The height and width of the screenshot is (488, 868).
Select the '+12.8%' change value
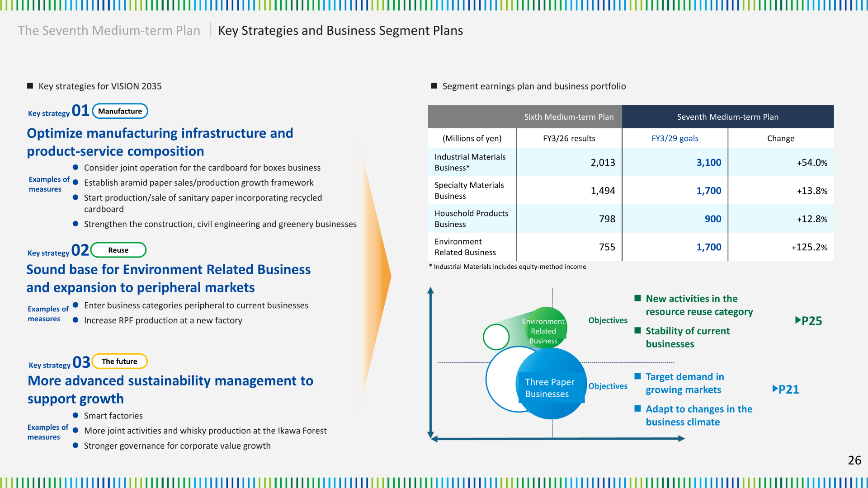pyautogui.click(x=812, y=219)
